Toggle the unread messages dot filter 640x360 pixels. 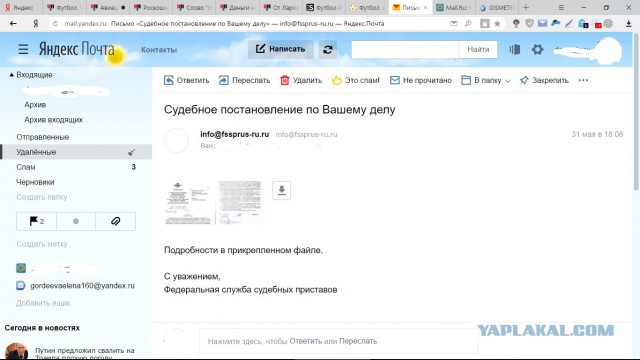click(x=76, y=221)
